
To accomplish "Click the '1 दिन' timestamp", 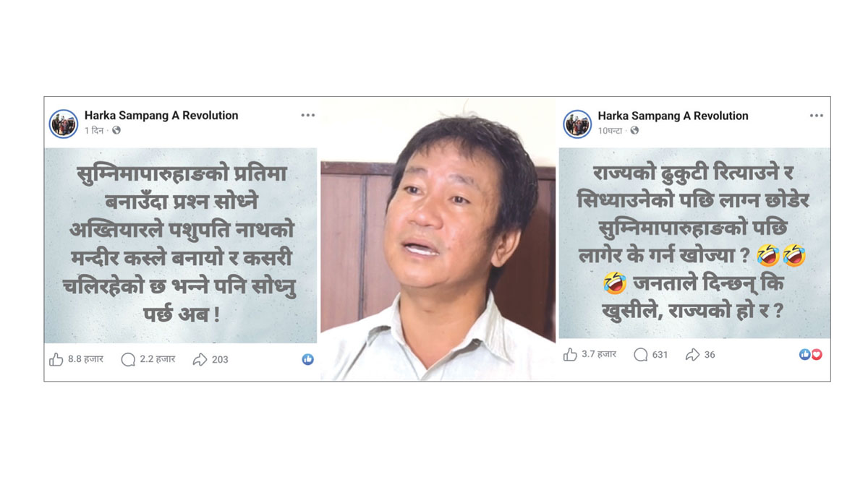I will (x=95, y=131).
